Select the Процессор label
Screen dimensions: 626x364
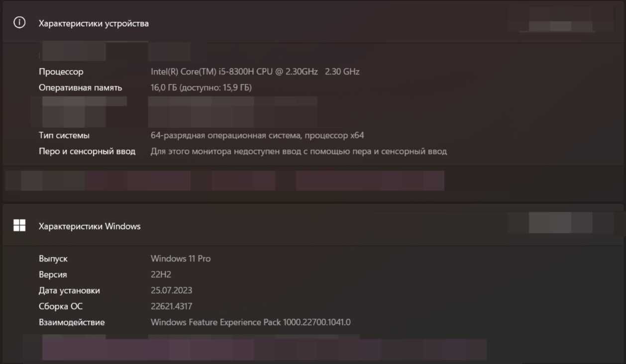(x=61, y=72)
